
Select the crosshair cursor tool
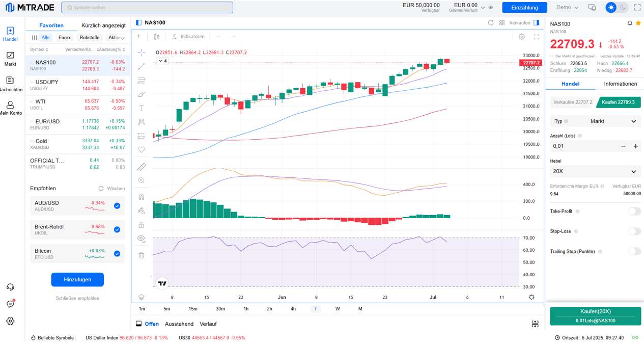point(142,52)
